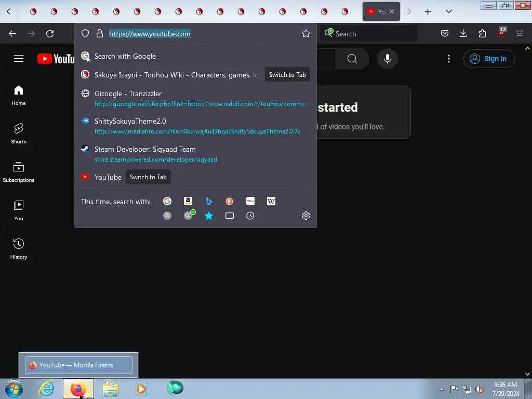Search in History with the clock icon
Viewport: 532px width, 399px height.
(x=250, y=216)
